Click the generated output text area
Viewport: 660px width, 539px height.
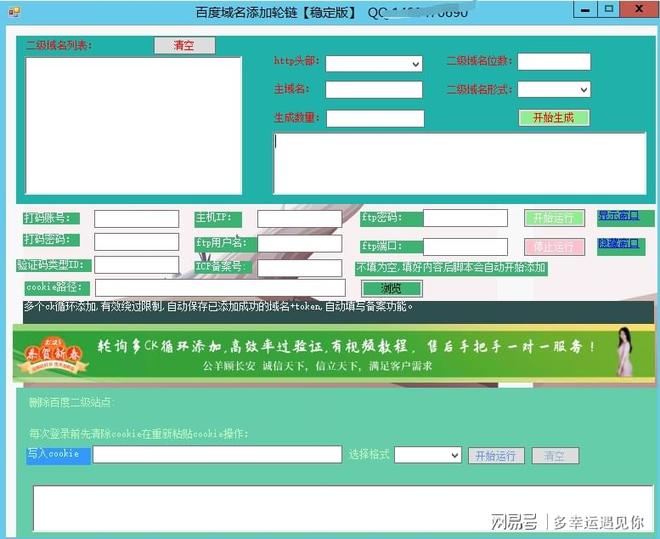(460, 164)
